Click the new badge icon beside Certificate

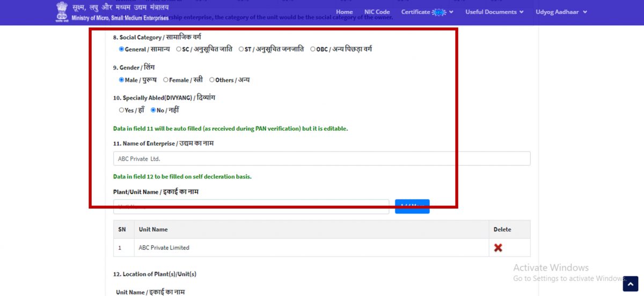[x=439, y=12]
